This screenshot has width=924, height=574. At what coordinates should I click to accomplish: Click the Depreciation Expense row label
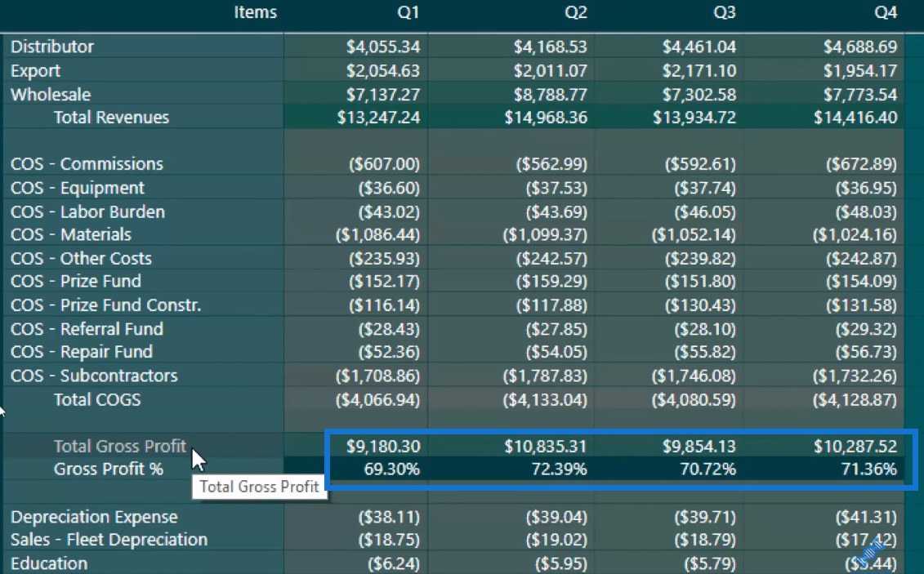pyautogui.click(x=94, y=517)
